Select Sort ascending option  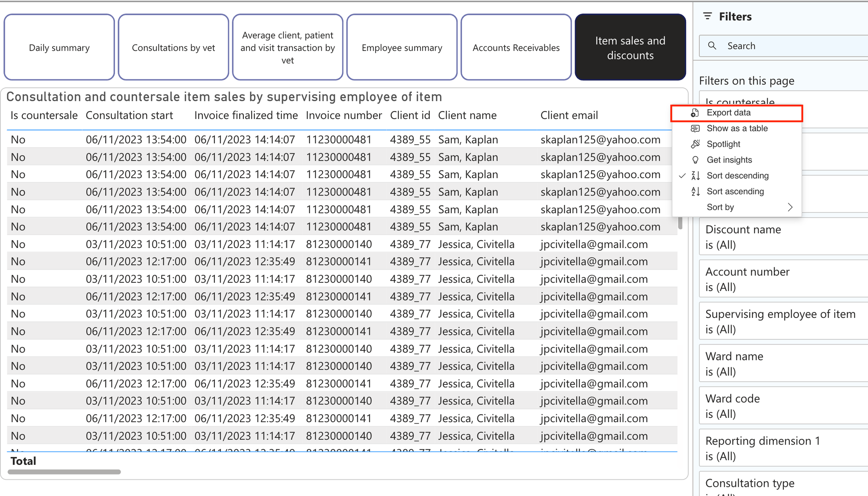tap(736, 192)
